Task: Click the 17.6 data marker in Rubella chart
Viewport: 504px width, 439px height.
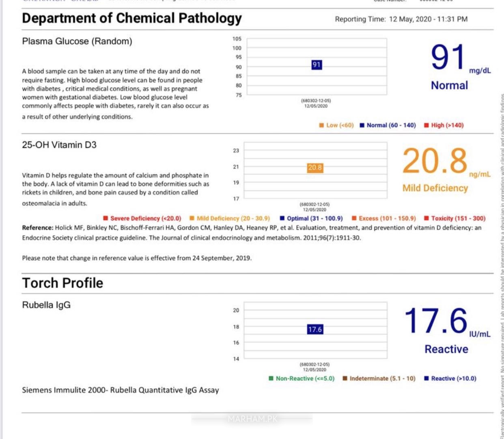Action: pos(315,329)
